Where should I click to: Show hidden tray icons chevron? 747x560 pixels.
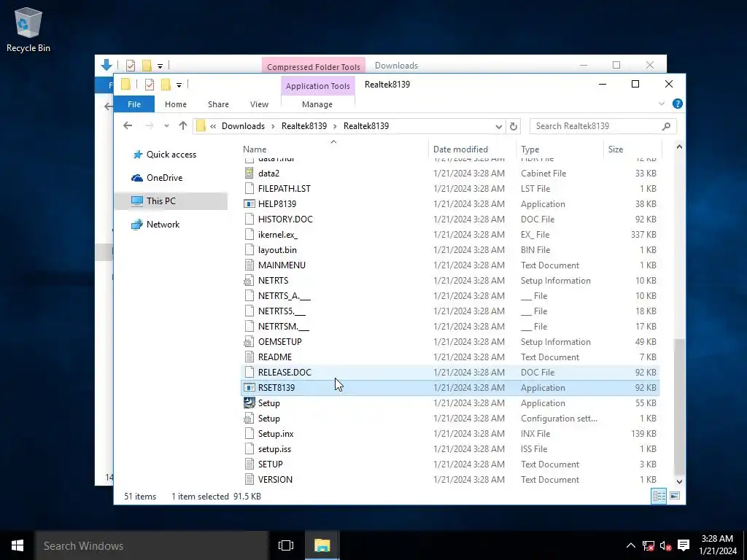(x=630, y=545)
